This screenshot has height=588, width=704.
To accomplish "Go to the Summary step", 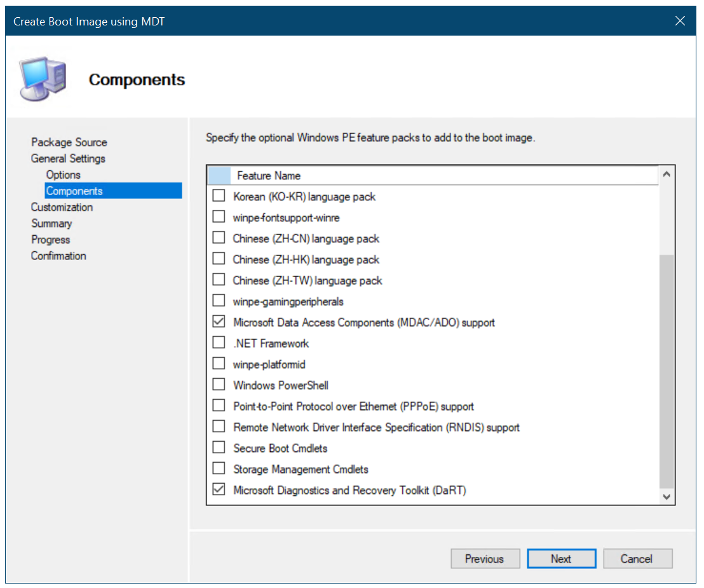I will pyautogui.click(x=51, y=223).
